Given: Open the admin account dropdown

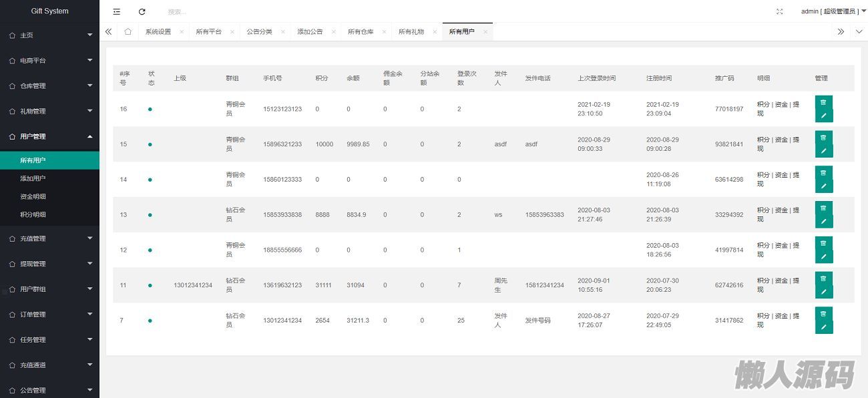Looking at the screenshot, I should [x=833, y=11].
